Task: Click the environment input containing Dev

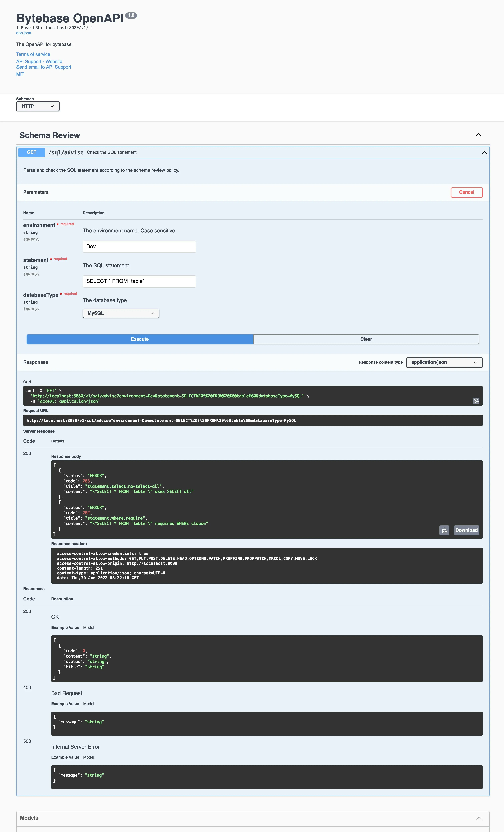Action: coord(139,246)
